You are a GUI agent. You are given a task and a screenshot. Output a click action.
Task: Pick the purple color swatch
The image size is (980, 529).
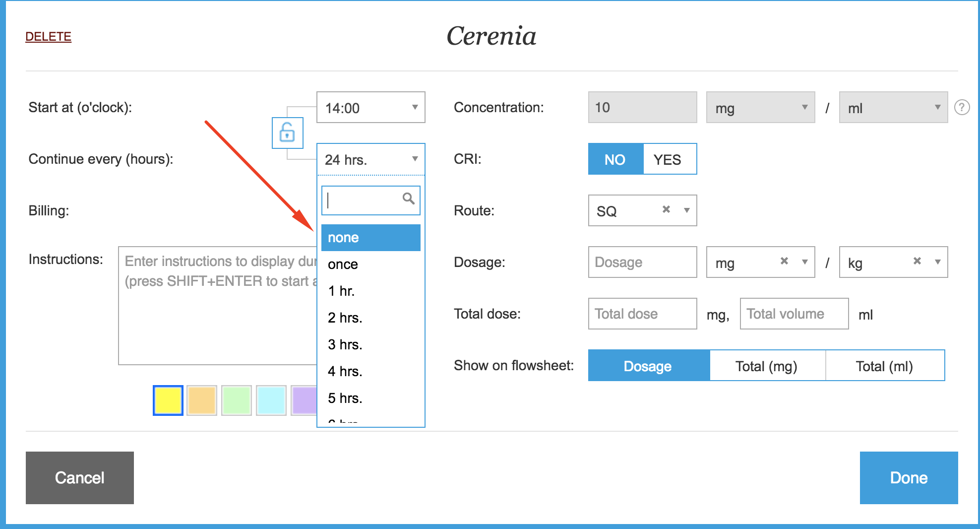[304, 400]
